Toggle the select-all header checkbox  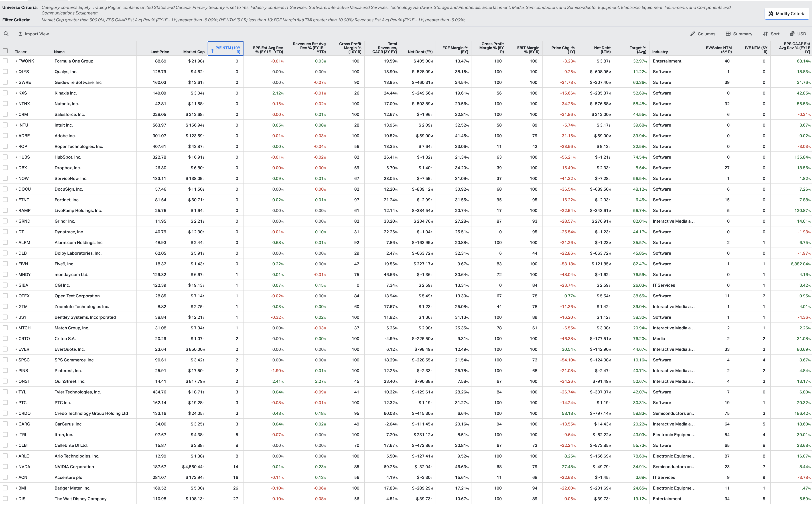tap(5, 51)
